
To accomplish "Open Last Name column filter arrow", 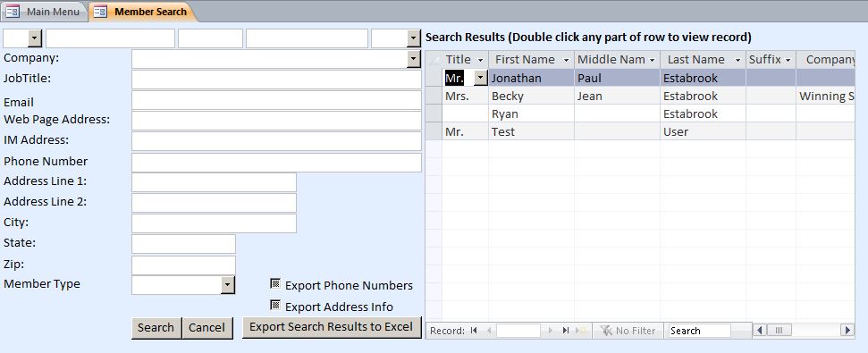I will point(737,60).
